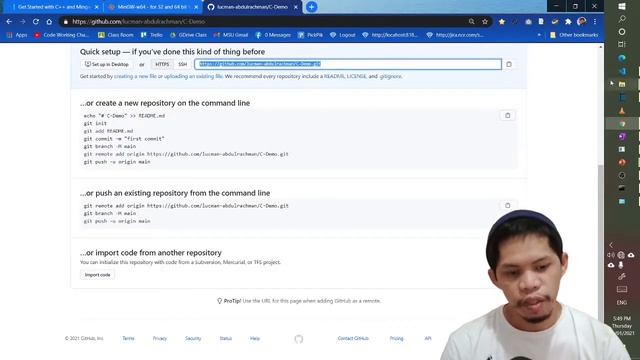Open the .gitignore link
Screen dimensions: 640x360
click(390, 76)
